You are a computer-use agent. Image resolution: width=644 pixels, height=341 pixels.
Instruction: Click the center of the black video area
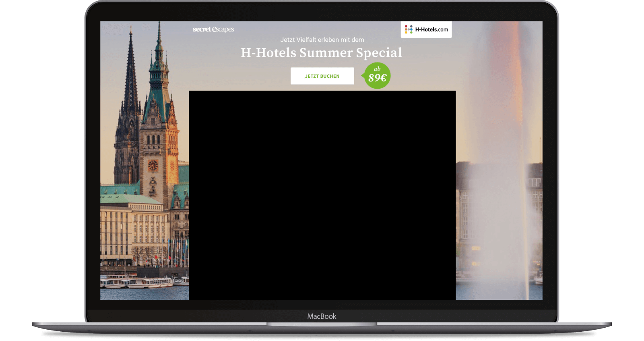point(322,195)
